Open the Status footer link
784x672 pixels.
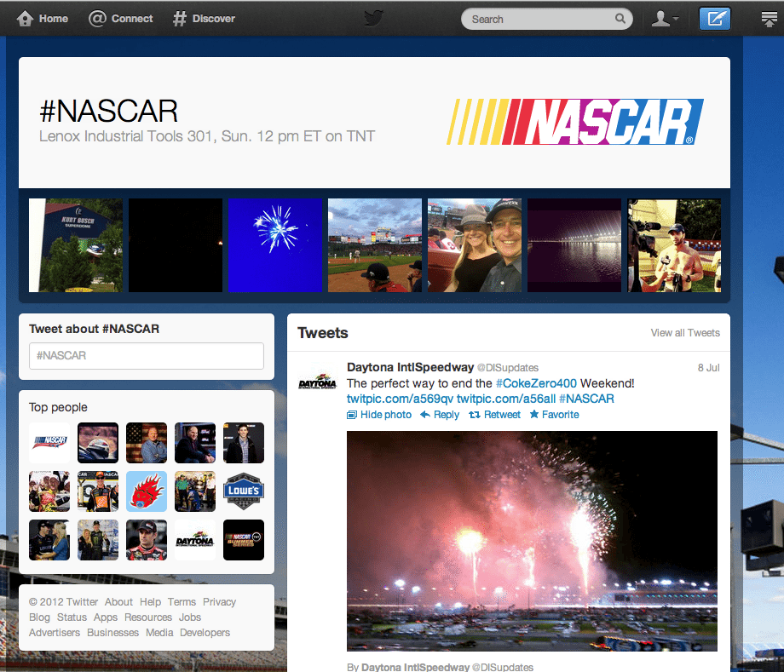tap(72, 617)
